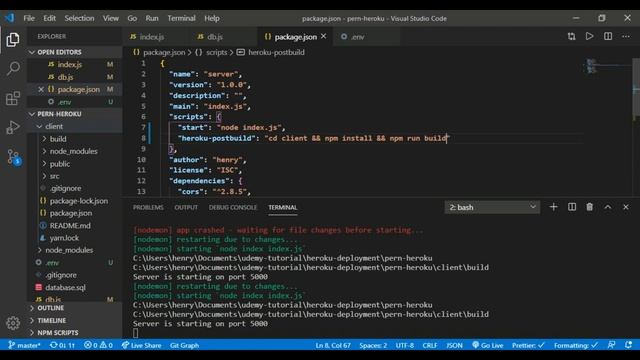The height and width of the screenshot is (360, 640).
Task: Start Live Share session
Action: [141, 345]
